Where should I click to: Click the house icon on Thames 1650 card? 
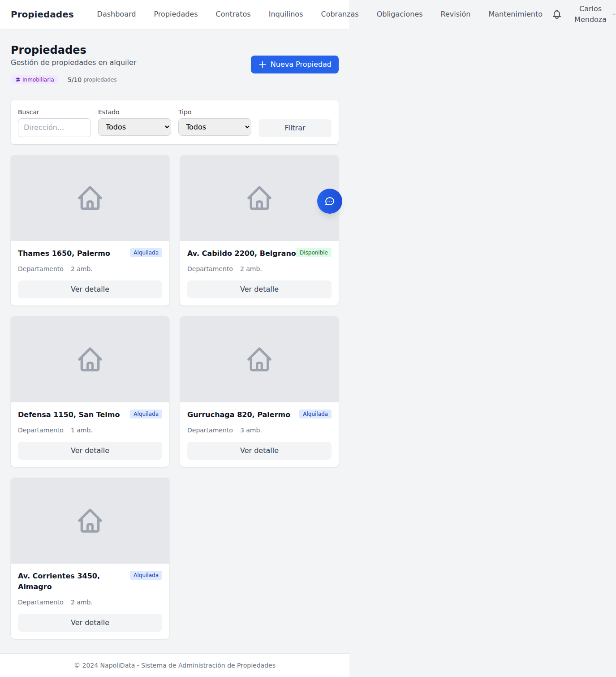[x=90, y=198]
